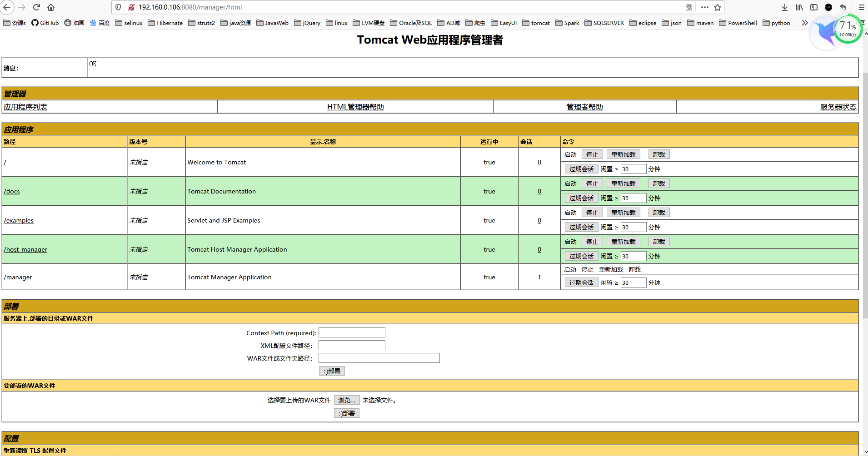Open the library bookshelf icon
The image size is (868, 456).
[x=799, y=7]
